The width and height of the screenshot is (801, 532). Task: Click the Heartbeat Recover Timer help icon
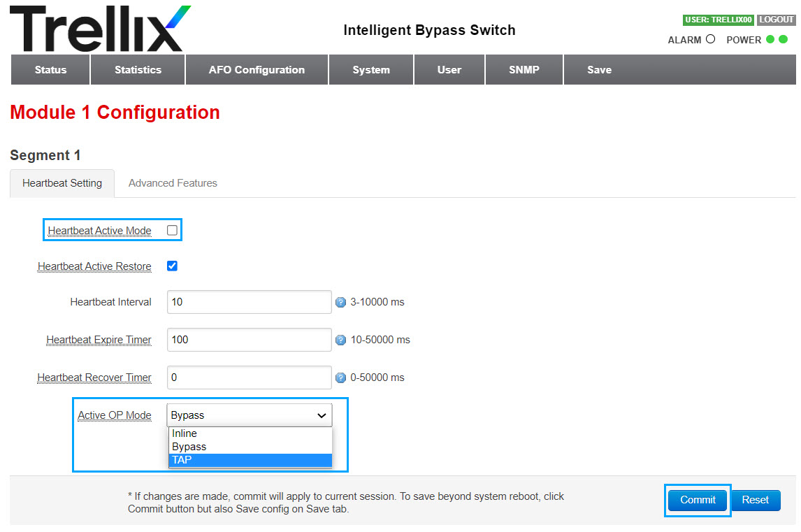[340, 378]
